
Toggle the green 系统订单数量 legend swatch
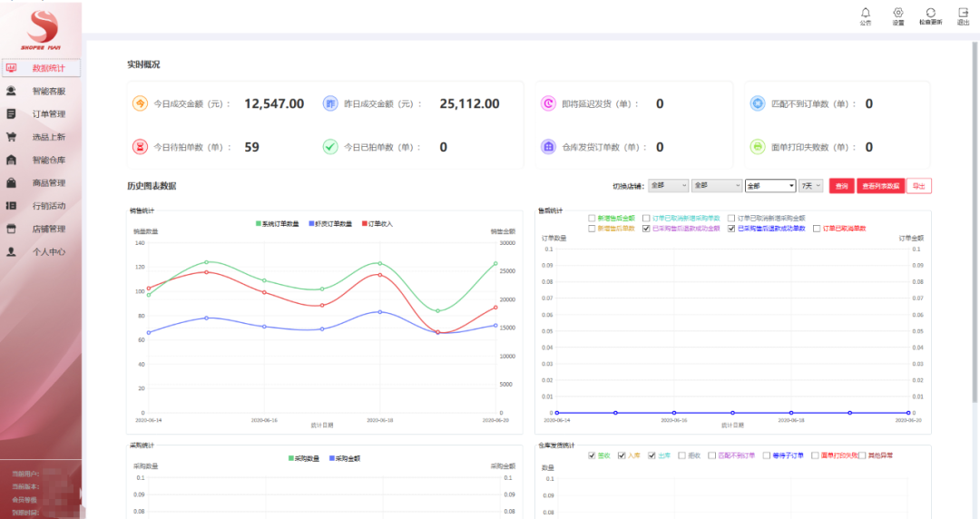(260, 223)
